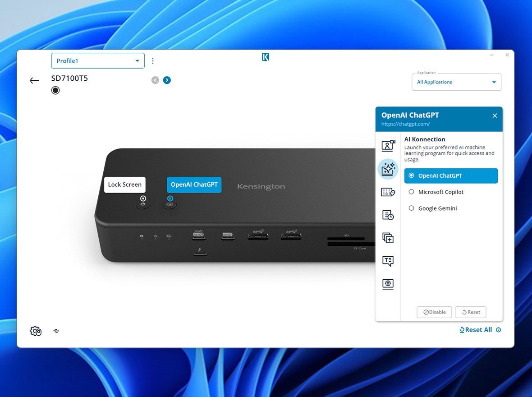
Task: Click the USB connection icon near bottom left
Action: pos(56,331)
